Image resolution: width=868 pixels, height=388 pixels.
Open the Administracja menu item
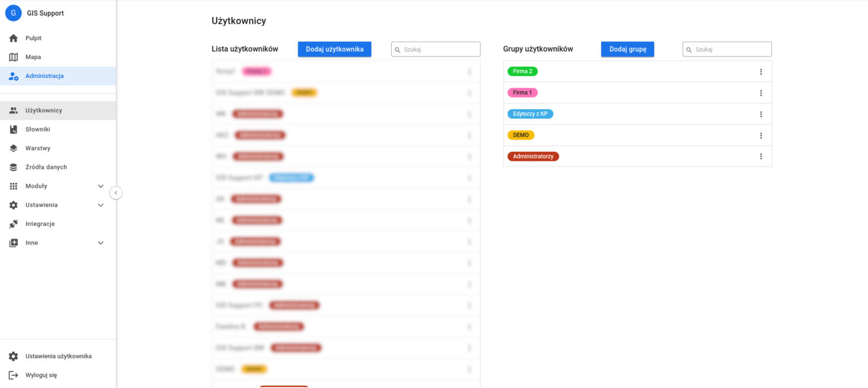click(44, 76)
